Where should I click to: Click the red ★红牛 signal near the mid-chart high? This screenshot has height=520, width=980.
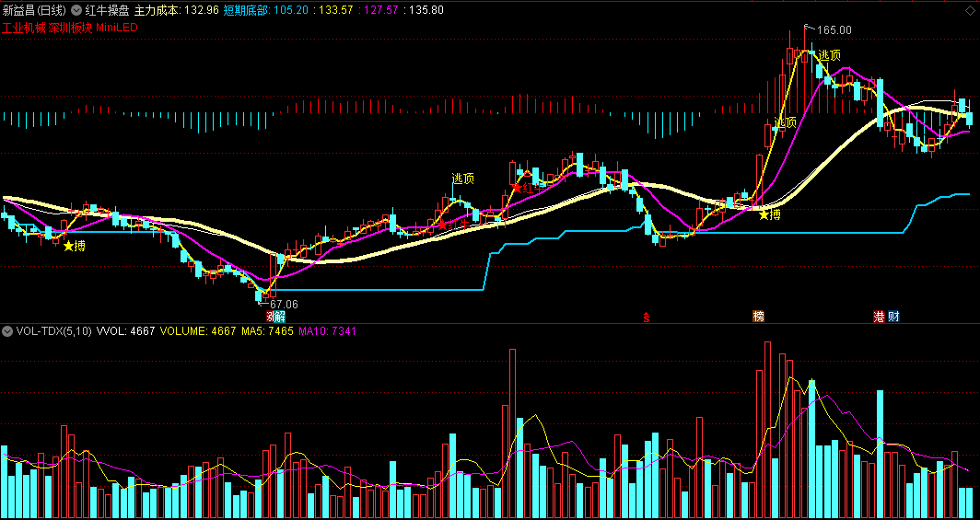528,187
